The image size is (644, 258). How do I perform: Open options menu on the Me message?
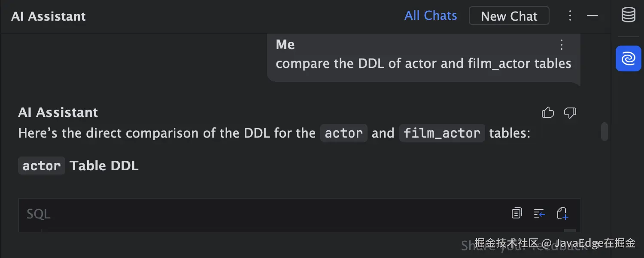(562, 44)
